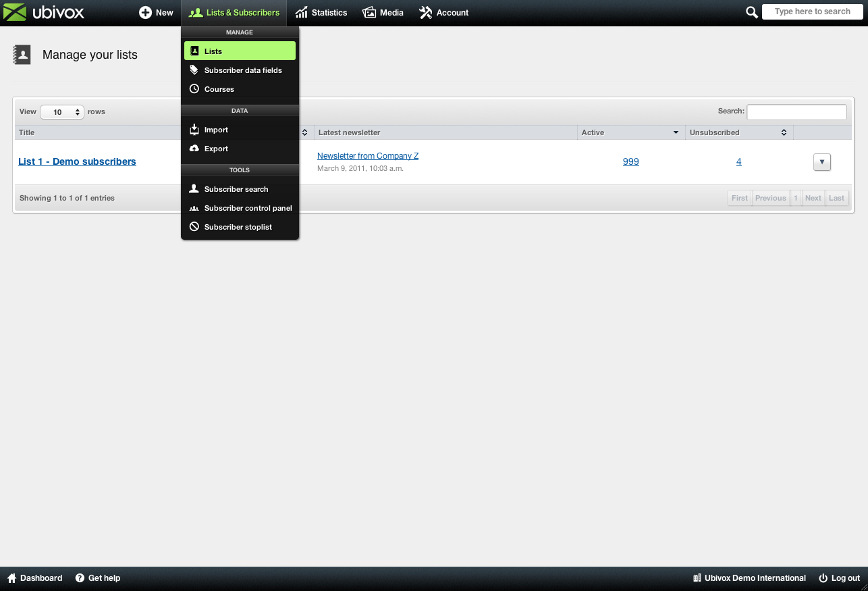The image size is (868, 591).
Task: Click the First pagination button
Action: (x=740, y=198)
